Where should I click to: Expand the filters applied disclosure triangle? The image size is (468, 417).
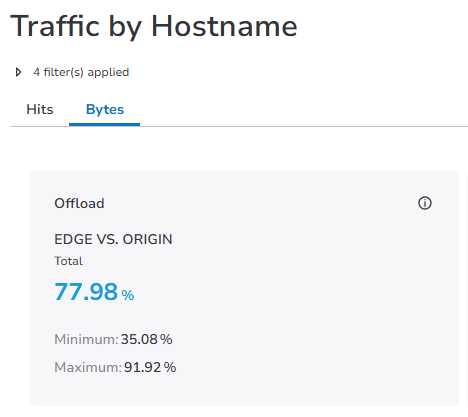click(x=19, y=72)
